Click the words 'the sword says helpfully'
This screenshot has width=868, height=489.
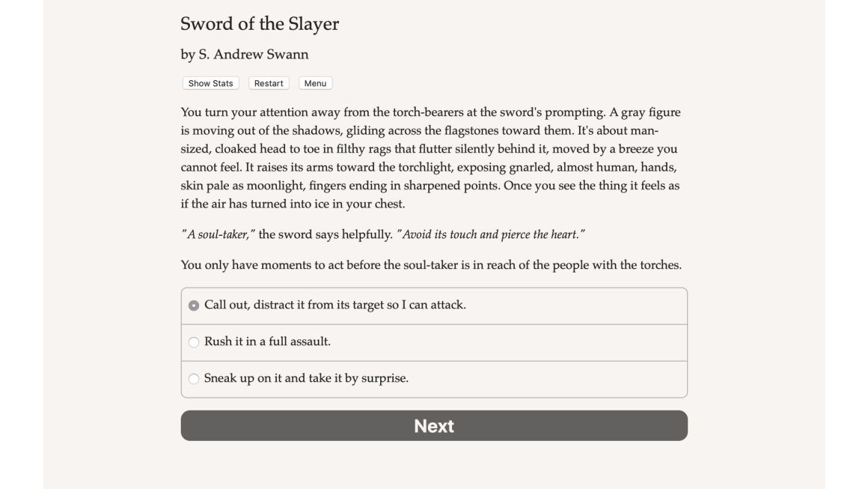[325, 234]
